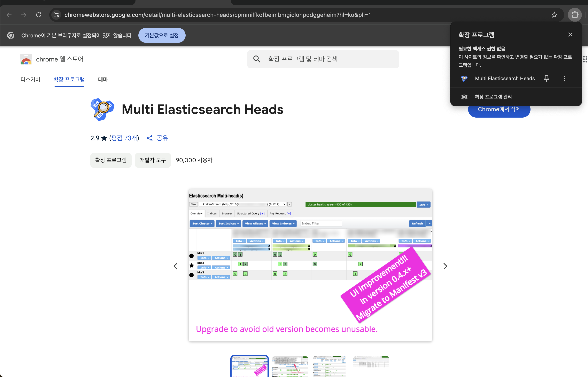Open the 테마 tab
This screenshot has height=377, width=588.
coord(103,79)
